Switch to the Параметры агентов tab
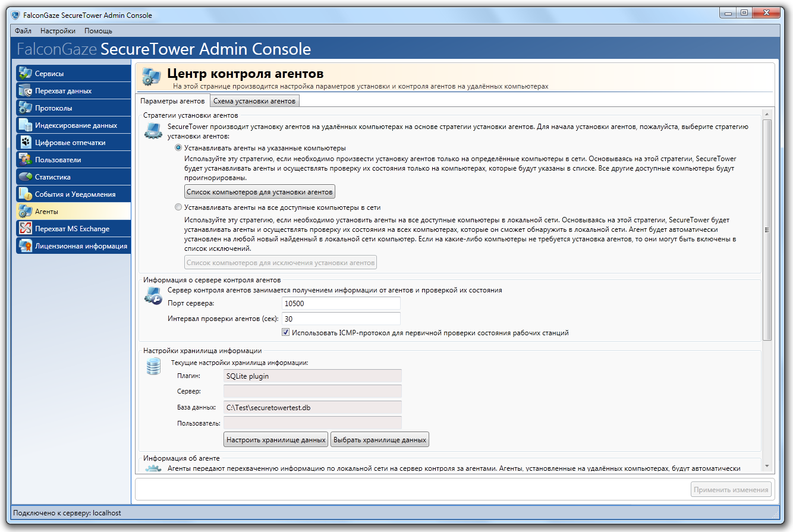Image resolution: width=793 pixels, height=532 pixels. coord(172,101)
